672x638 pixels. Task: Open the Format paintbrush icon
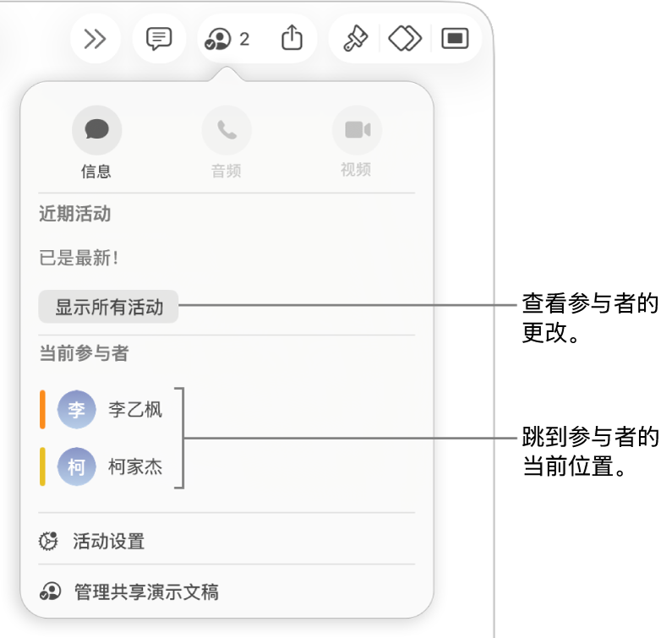point(355,39)
